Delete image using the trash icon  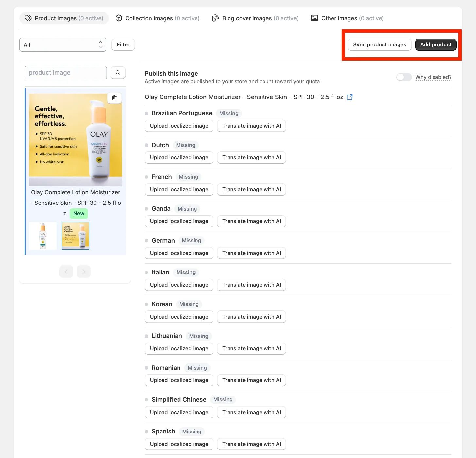[x=114, y=98]
